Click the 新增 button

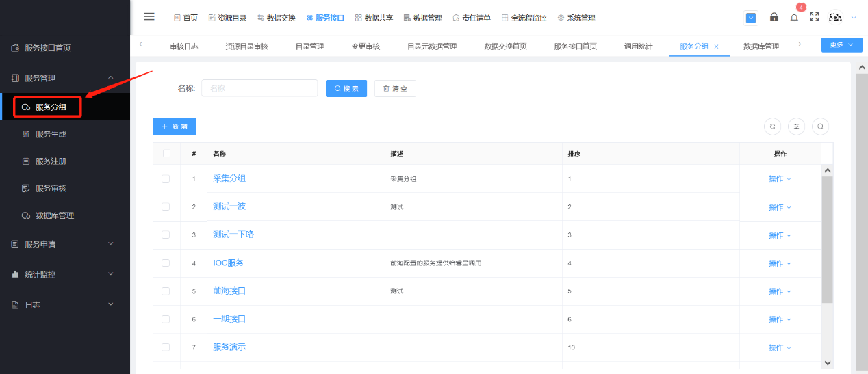point(175,126)
